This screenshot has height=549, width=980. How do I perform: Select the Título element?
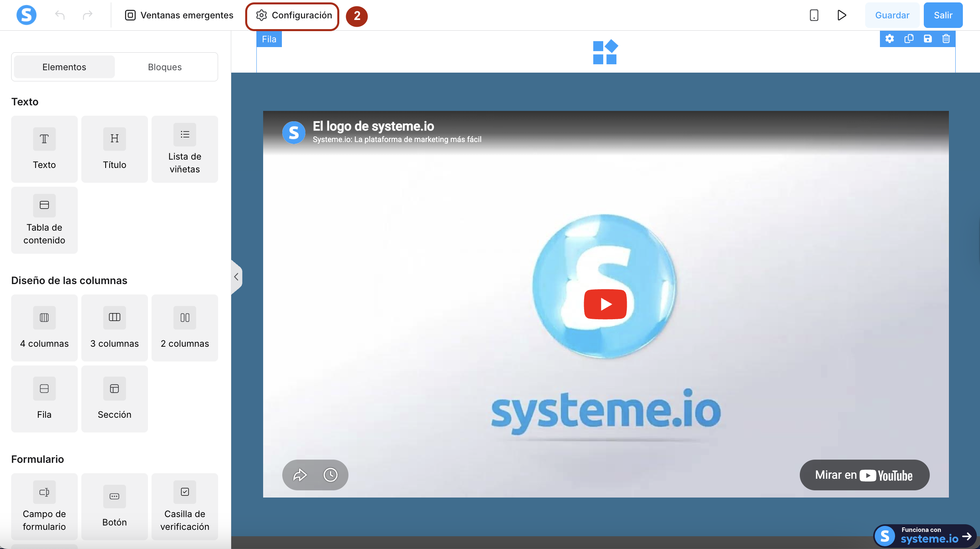coord(114,149)
